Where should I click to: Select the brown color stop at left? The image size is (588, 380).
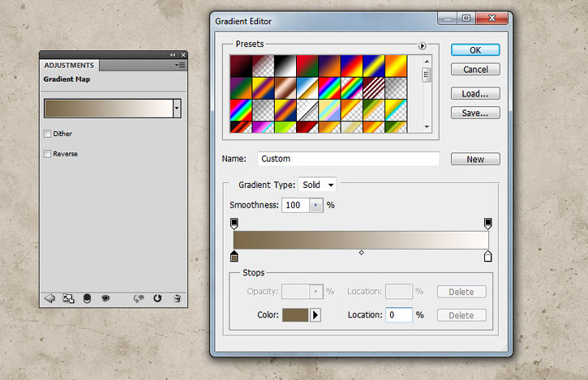coord(234,256)
